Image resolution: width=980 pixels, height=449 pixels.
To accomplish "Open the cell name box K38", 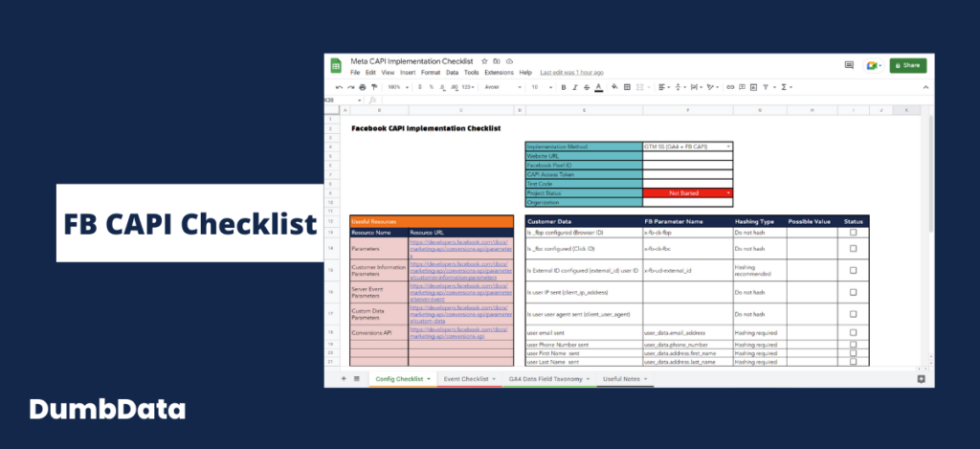I will tap(344, 101).
